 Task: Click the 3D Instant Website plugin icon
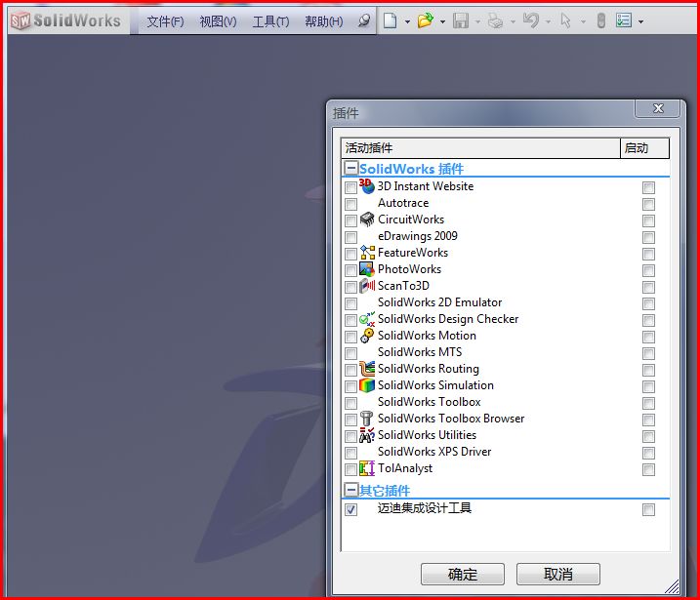pos(366,186)
